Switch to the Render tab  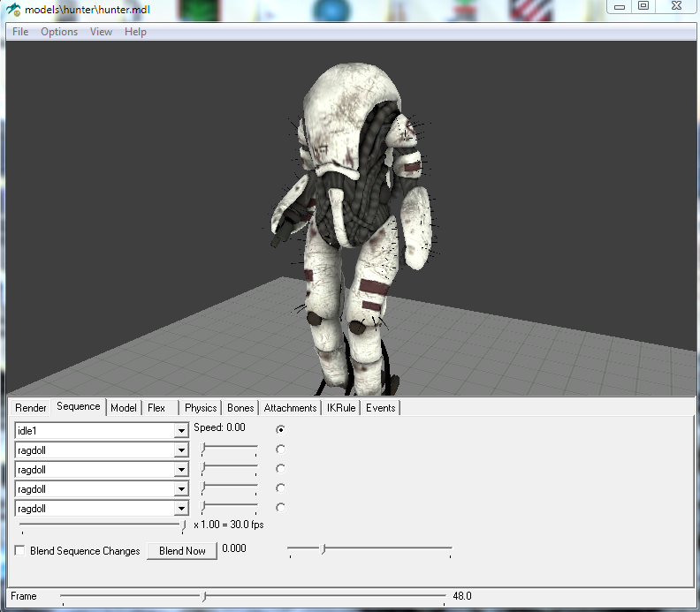(30, 408)
